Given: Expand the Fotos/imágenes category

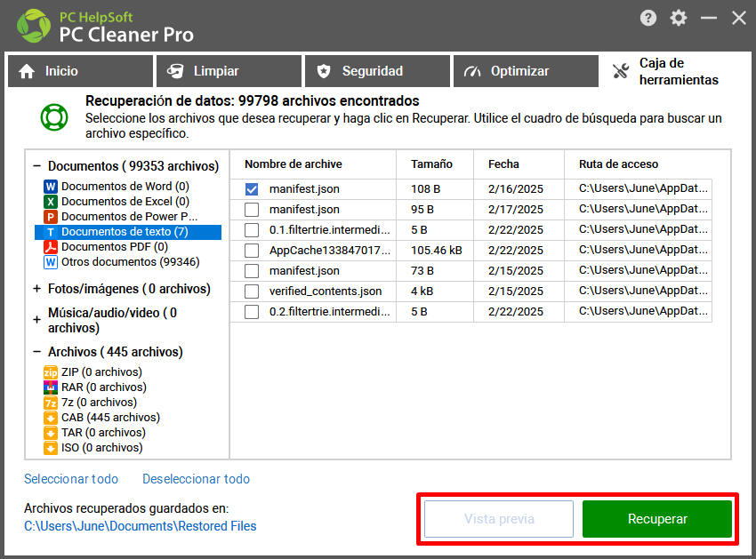Looking at the screenshot, I should 37,289.
